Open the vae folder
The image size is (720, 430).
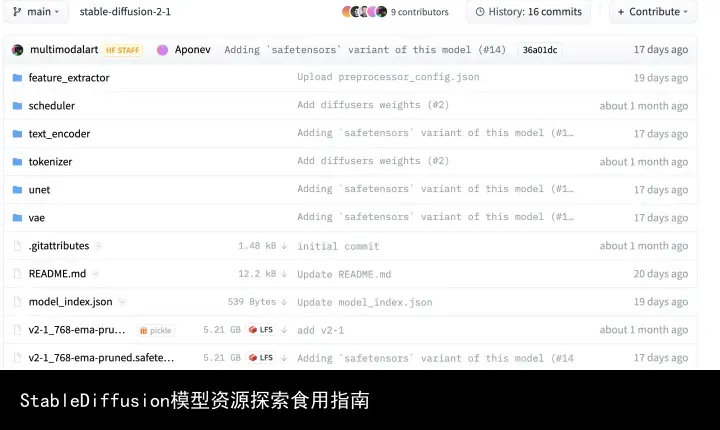pyautogui.click(x=37, y=218)
